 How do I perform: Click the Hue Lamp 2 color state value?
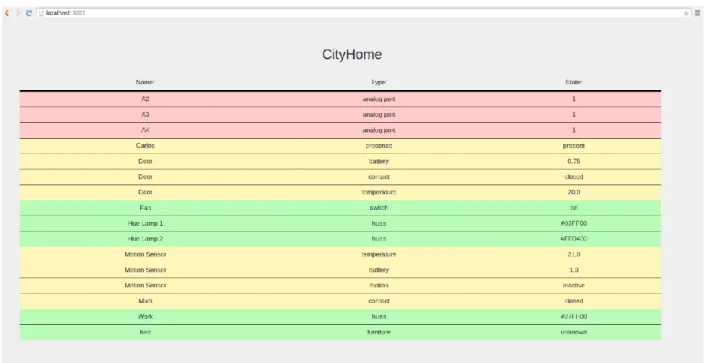(574, 239)
